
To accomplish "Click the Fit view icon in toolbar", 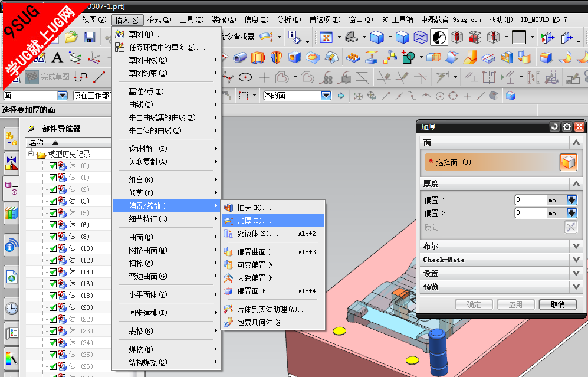I will tap(326, 37).
